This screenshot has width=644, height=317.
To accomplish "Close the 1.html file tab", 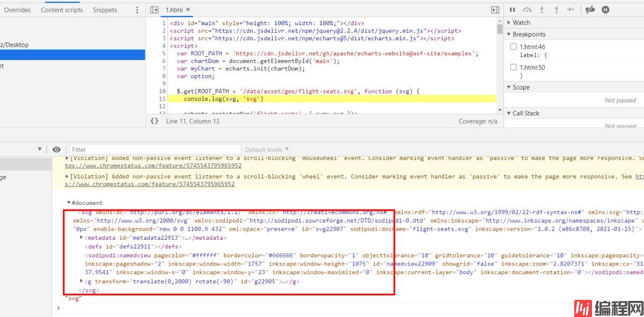I will click(188, 10).
